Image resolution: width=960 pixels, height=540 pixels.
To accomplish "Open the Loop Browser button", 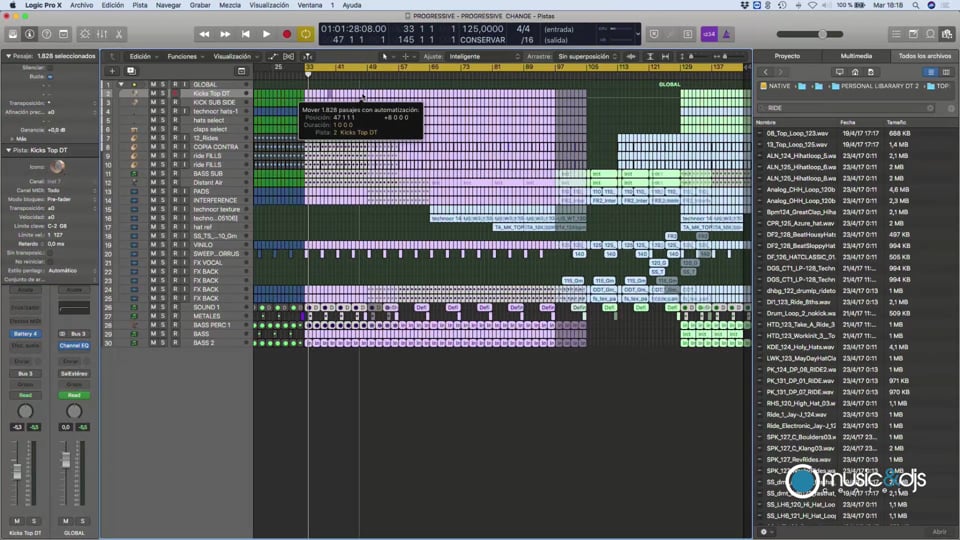I will coord(931,34).
